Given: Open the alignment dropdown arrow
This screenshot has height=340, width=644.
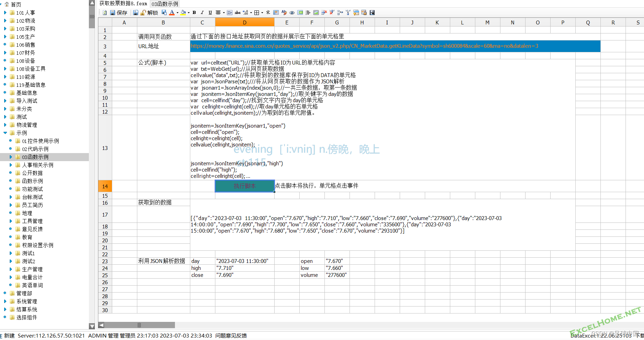Looking at the screenshot, I should coord(224,13).
